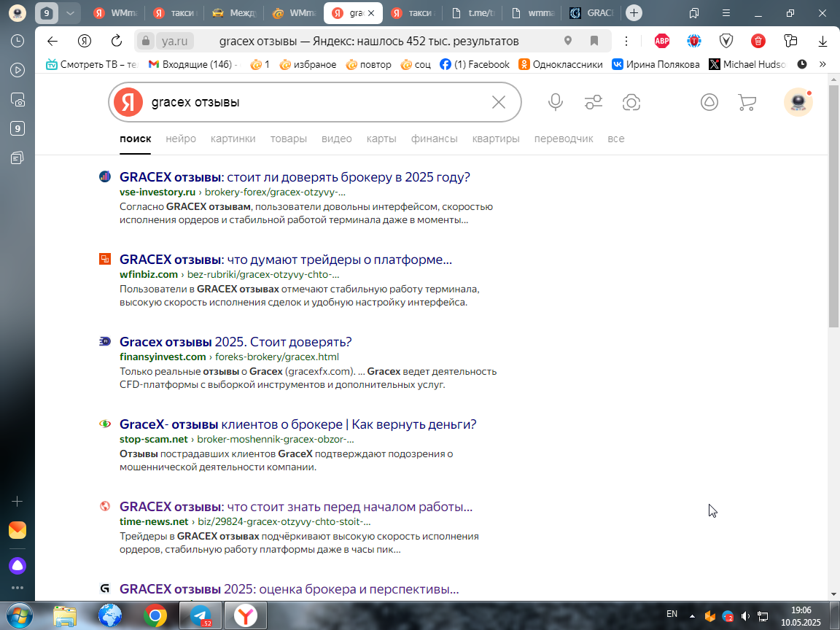Open the video player icon in sidebar
Viewport: 840px width, 630px height.
[x=17, y=70]
